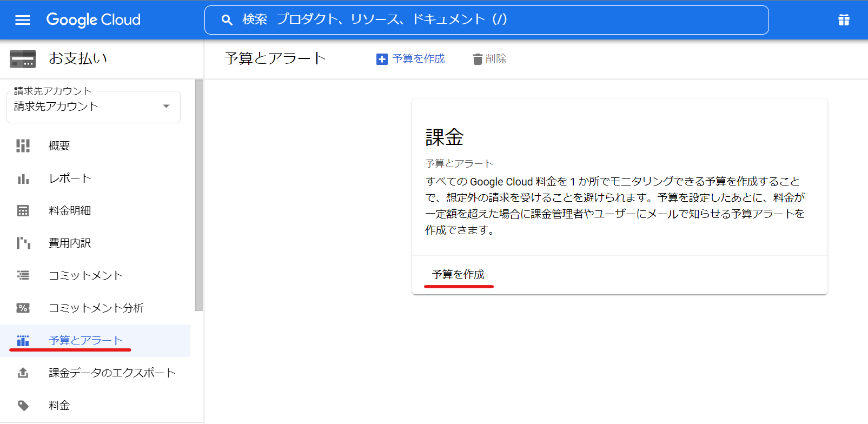Click the 費用内訳 waterfall icon
868x424 pixels.
(23, 243)
